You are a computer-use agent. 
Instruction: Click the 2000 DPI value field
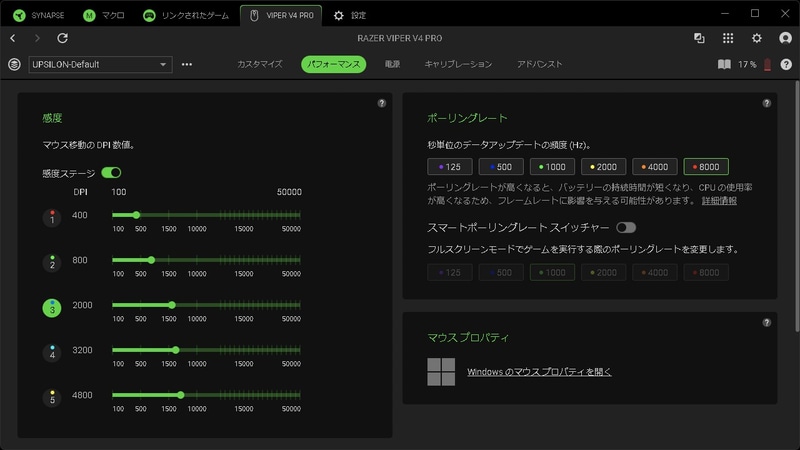tap(82, 305)
